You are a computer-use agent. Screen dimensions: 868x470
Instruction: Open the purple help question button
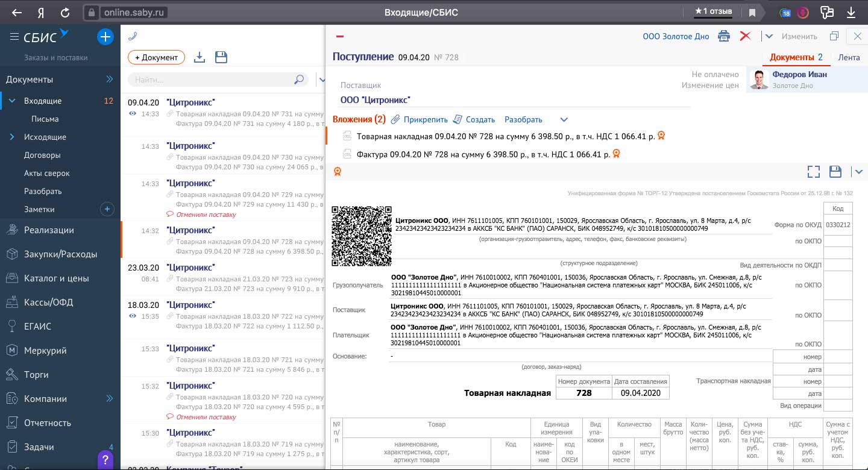pos(105,460)
